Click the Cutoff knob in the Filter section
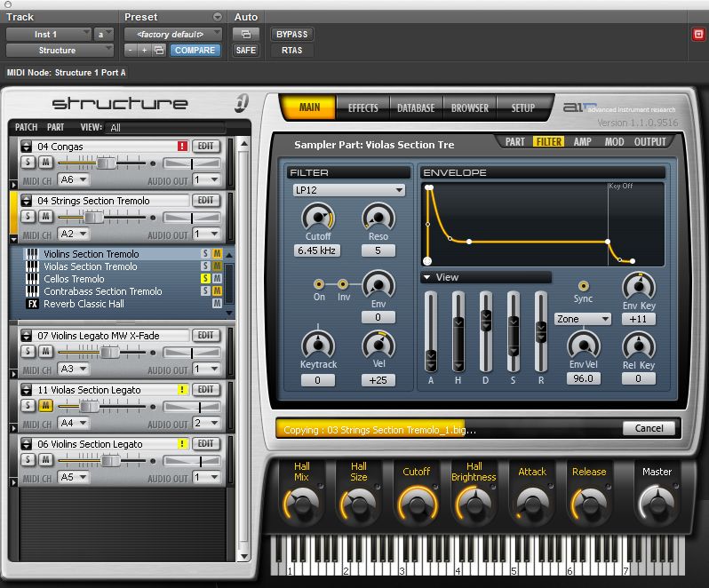Screen dimensions: 709x588 point(318,218)
